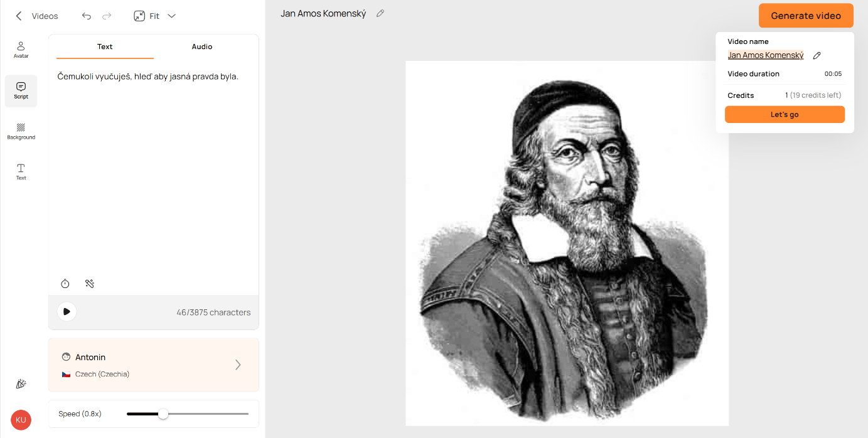Click the Videos back link

tap(45, 16)
